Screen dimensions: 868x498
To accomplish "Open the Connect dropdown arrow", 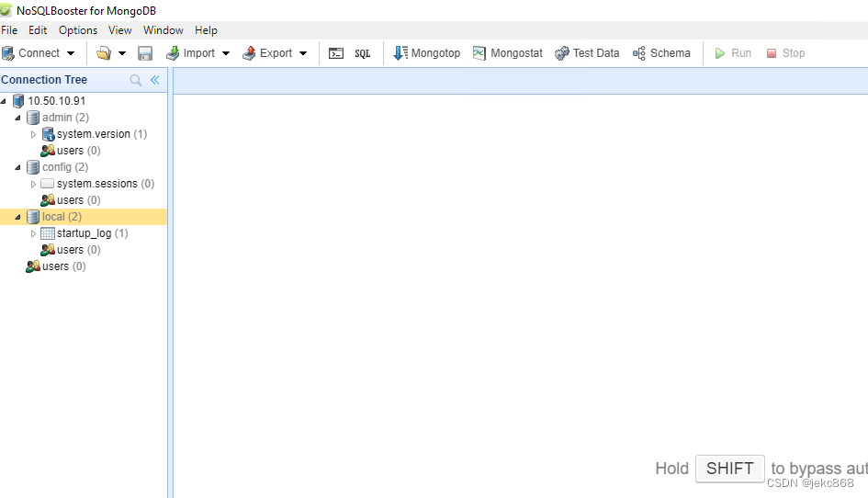I will [x=71, y=53].
